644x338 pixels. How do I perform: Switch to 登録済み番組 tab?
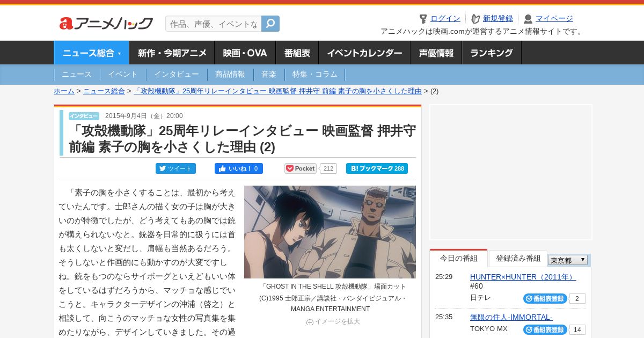(x=518, y=259)
